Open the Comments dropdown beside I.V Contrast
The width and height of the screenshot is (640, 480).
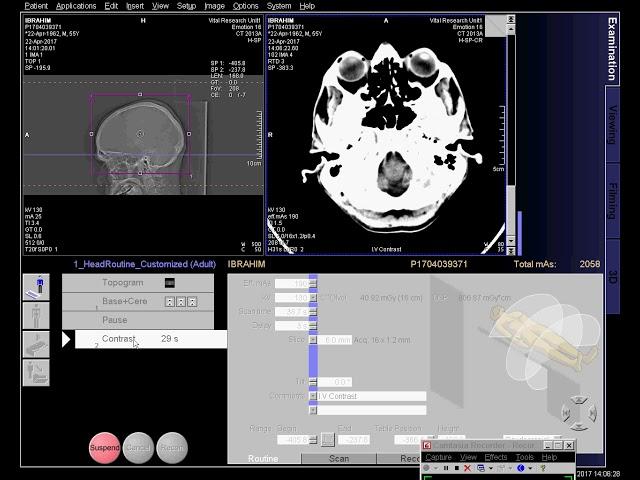313,396
